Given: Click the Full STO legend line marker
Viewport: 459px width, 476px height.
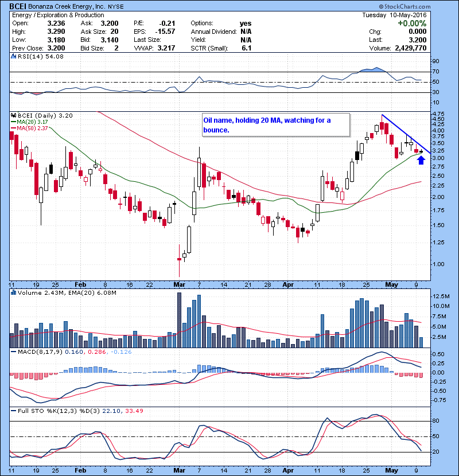Looking at the screenshot, I should (x=14, y=411).
